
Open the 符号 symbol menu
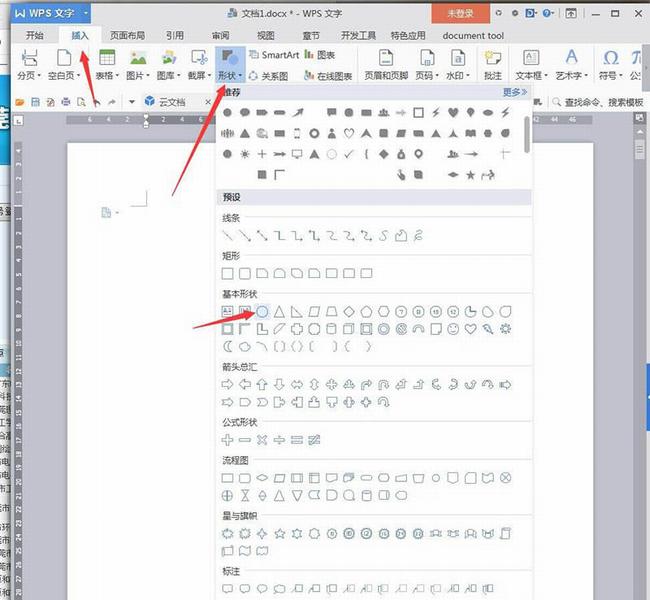(x=611, y=65)
